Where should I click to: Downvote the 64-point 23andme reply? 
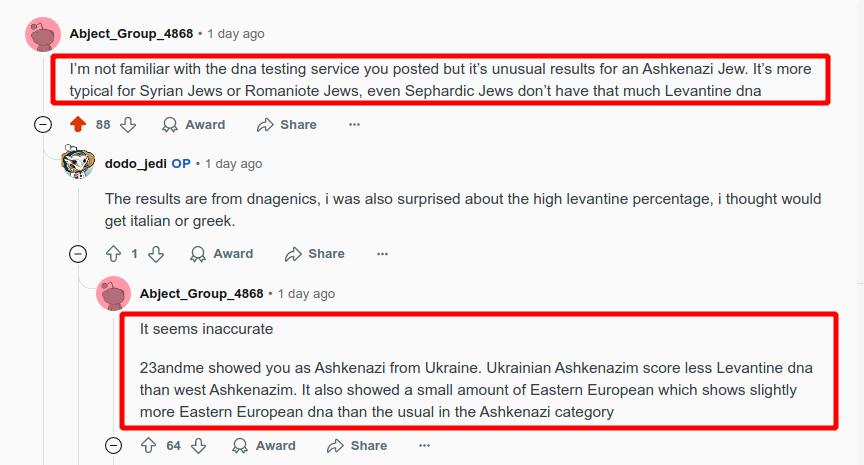tap(199, 446)
